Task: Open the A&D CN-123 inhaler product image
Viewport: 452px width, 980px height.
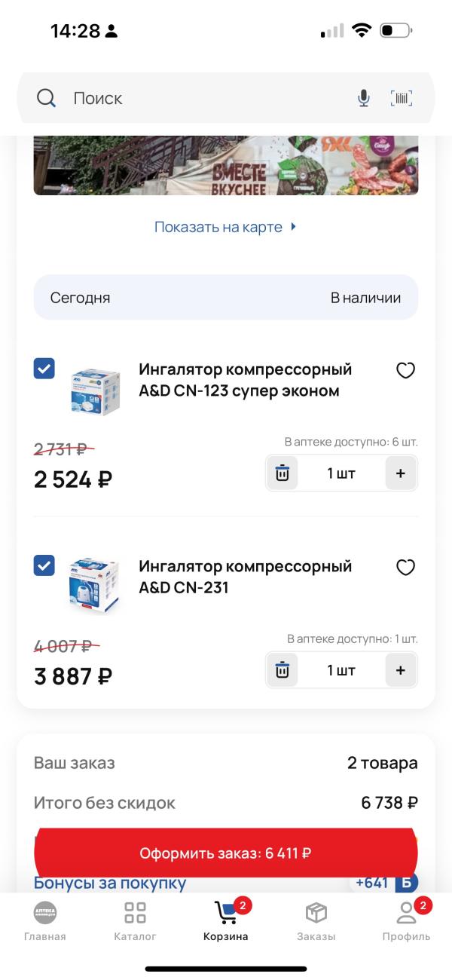Action: (95, 390)
